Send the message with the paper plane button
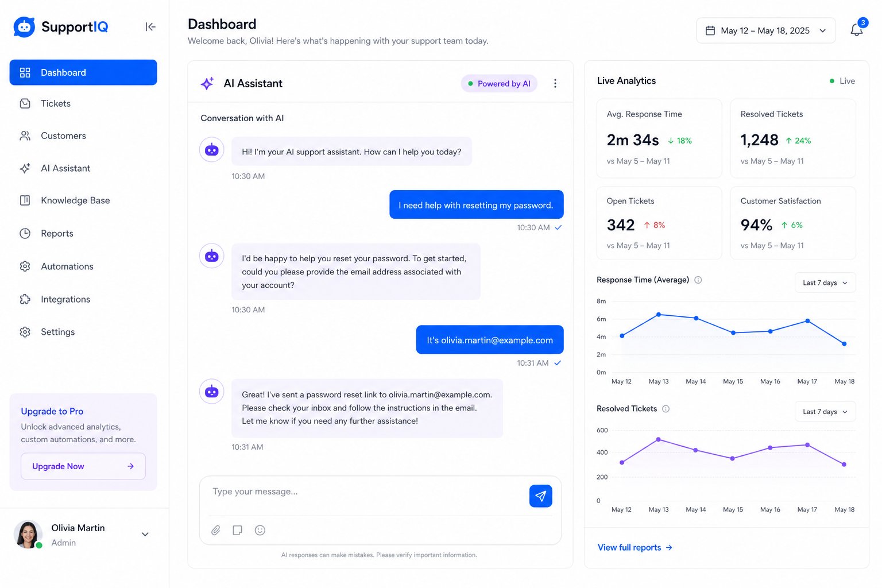 pyautogui.click(x=540, y=496)
